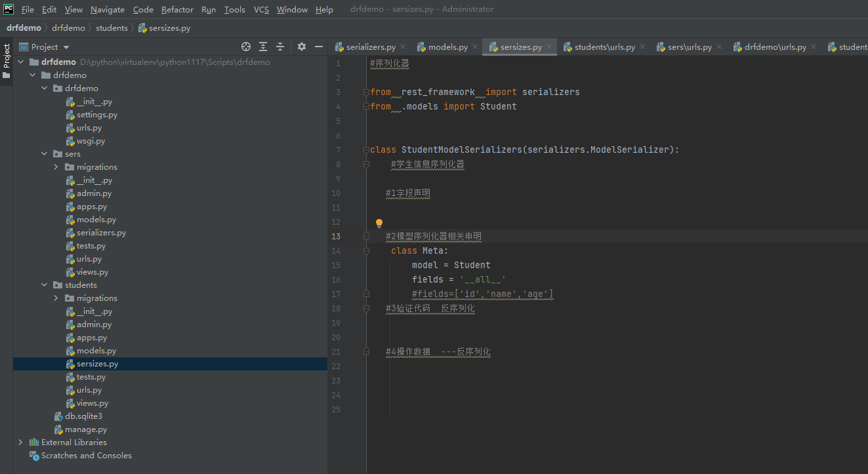Screen dimensions: 868x474
Task: Select sersizes.py in project tree
Action: (x=97, y=363)
